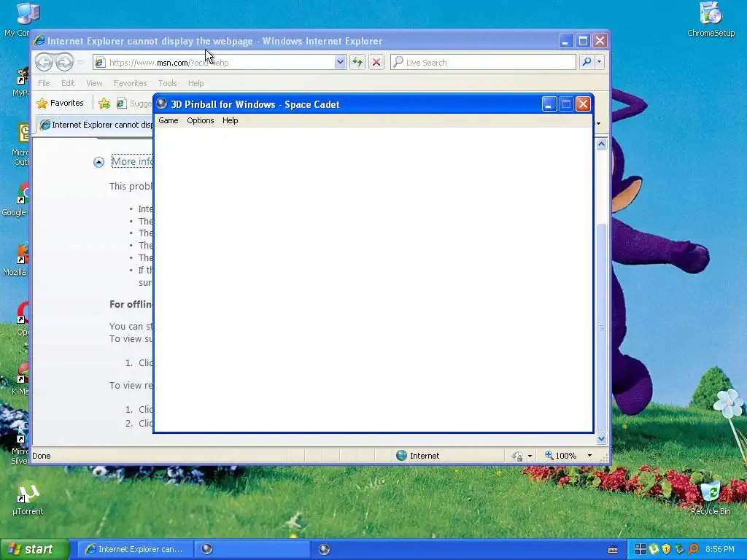Click the Safely Remove Hardware tray icon
Viewport: 747px width, 560px height.
coord(679,550)
